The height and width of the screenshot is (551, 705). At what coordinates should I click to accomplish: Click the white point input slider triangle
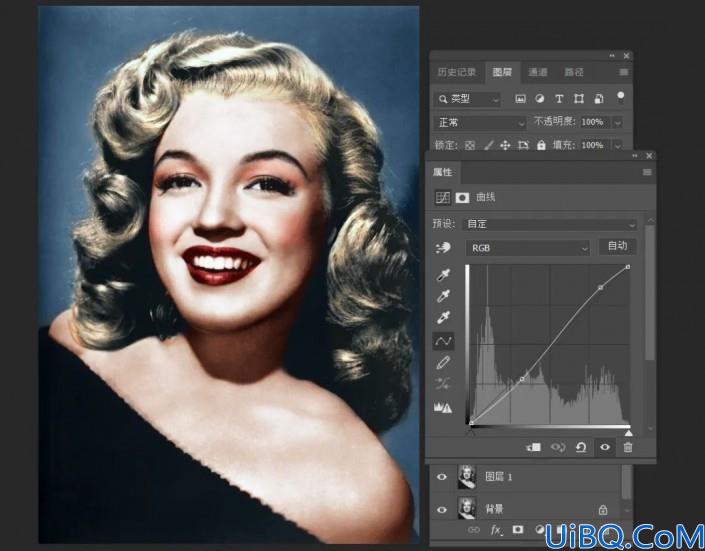pos(629,433)
